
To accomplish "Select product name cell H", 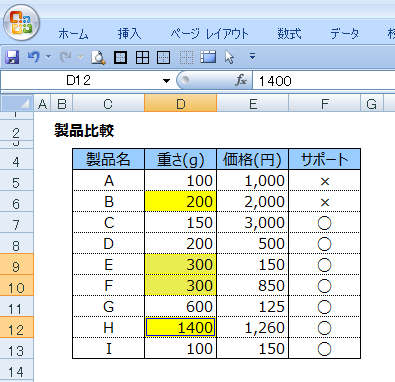I will (108, 327).
